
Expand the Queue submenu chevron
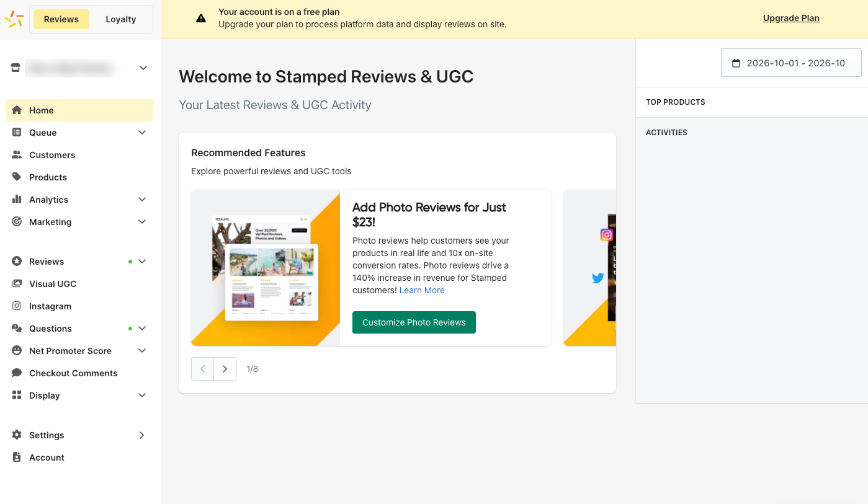point(142,133)
